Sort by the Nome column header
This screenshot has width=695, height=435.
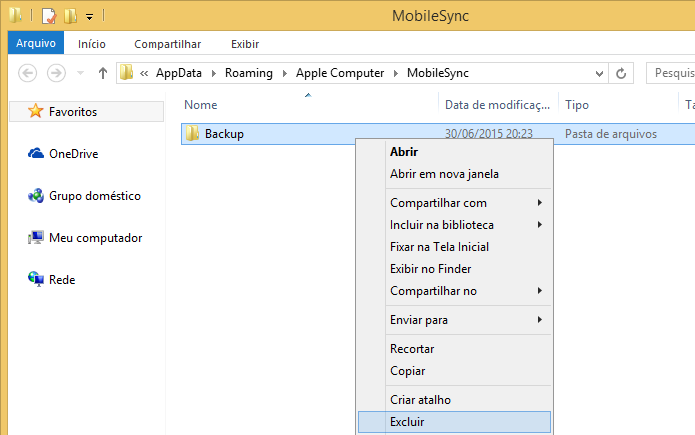[201, 105]
